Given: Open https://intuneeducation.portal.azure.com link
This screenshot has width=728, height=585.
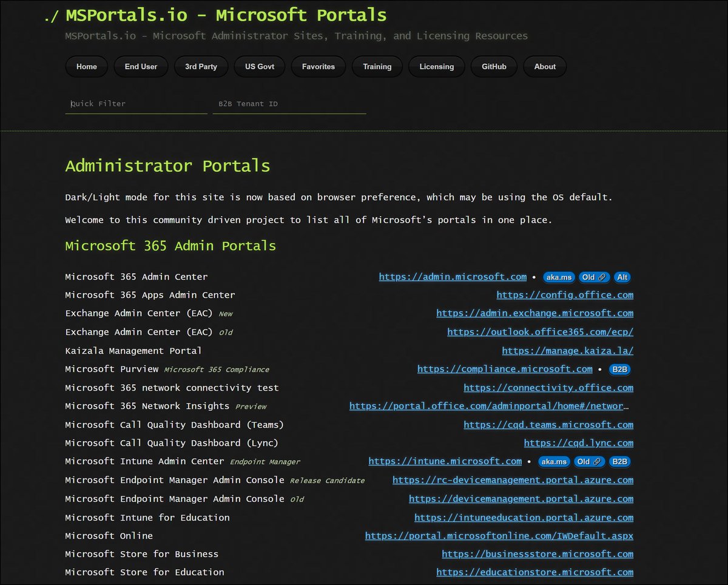Looking at the screenshot, I should coord(524,518).
